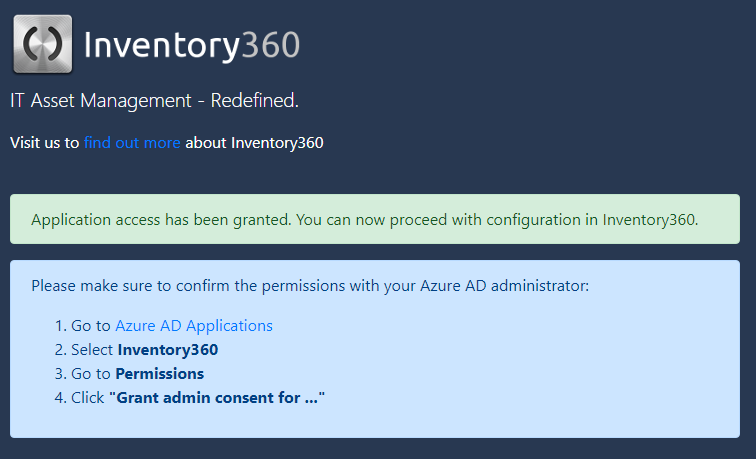Image resolution: width=756 pixels, height=459 pixels.
Task: Click the Inventory360 logo icon
Action: click(x=42, y=44)
